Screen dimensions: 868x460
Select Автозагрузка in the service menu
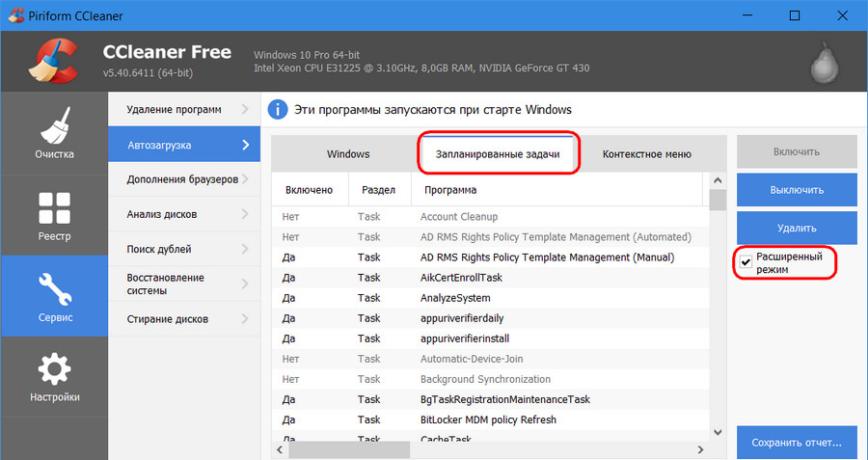coord(184,145)
